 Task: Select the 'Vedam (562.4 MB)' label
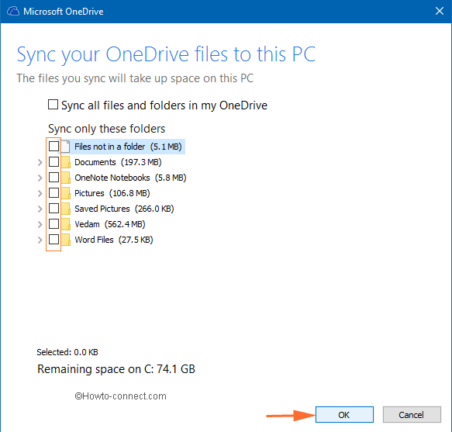tap(110, 224)
